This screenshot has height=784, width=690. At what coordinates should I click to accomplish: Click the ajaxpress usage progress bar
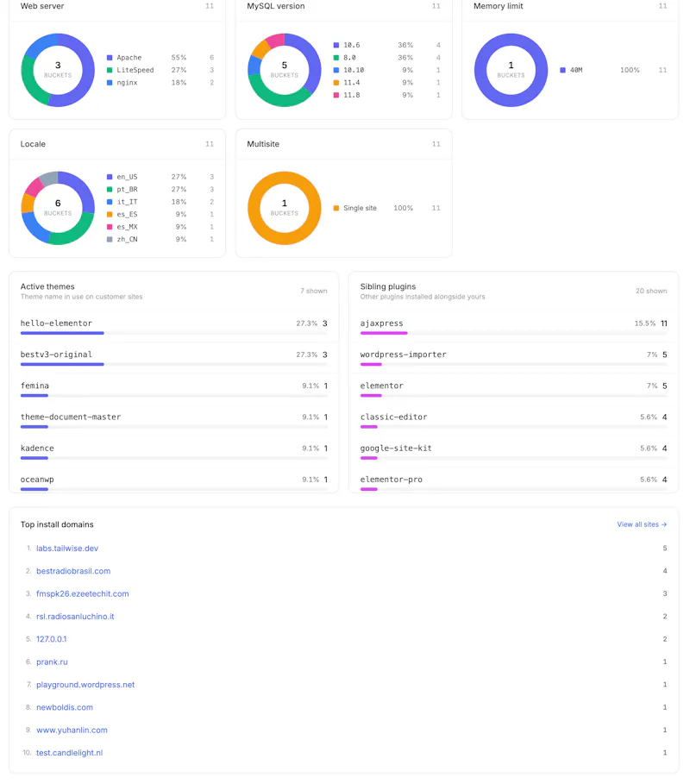coord(513,333)
